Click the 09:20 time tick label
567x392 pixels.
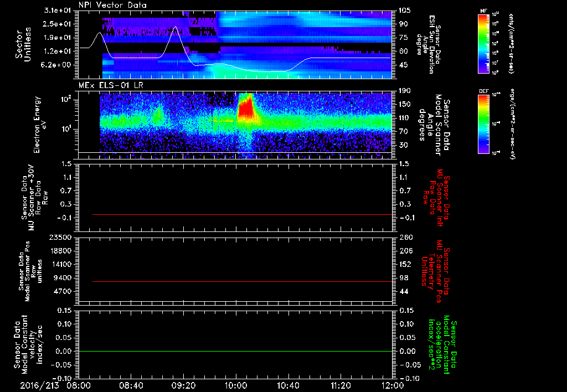[x=183, y=385]
